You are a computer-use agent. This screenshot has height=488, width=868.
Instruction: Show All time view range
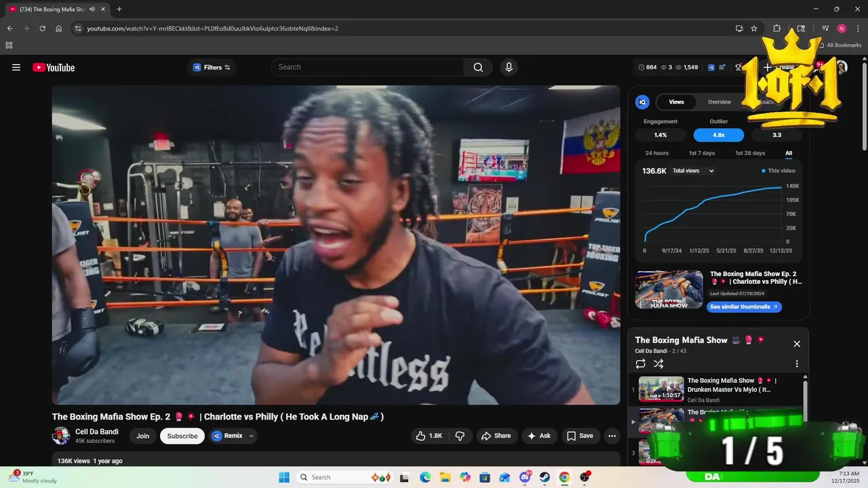pos(789,153)
